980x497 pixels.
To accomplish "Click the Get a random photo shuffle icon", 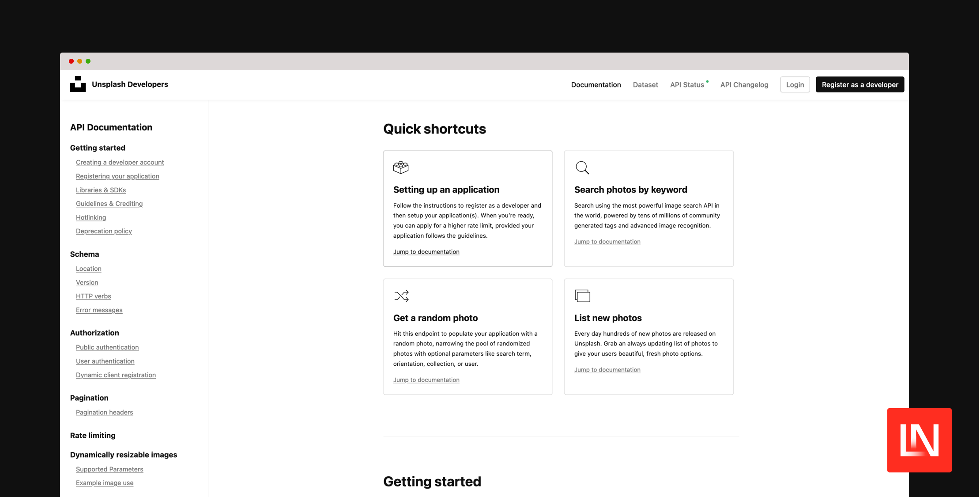I will pos(401,296).
